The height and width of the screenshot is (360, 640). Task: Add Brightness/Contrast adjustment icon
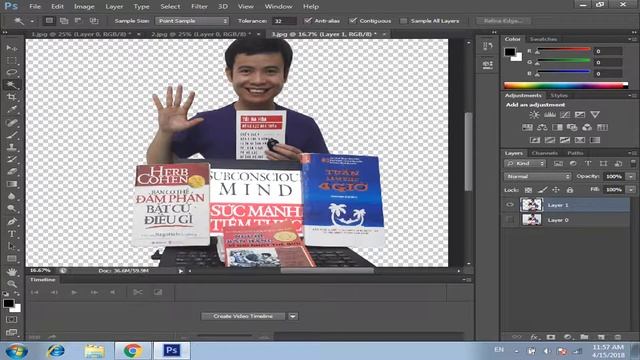pyautogui.click(x=534, y=115)
